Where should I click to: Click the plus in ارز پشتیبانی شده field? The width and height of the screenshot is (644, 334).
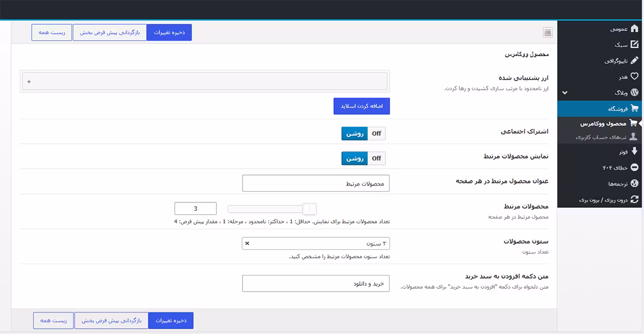(x=29, y=82)
